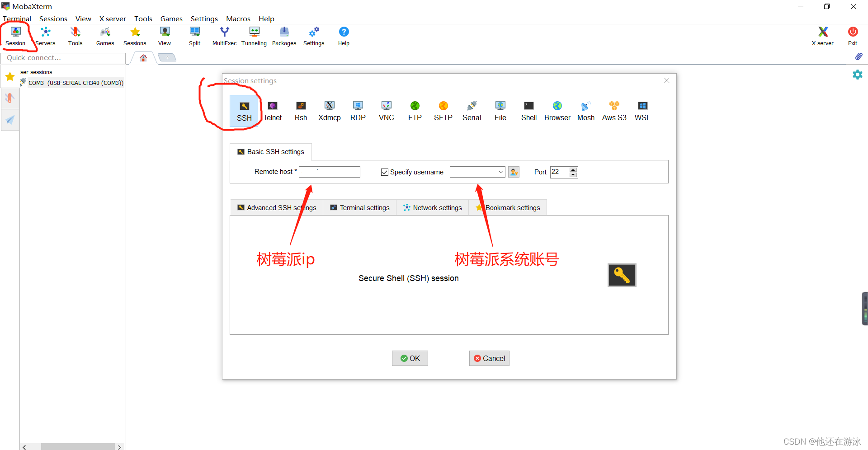
Task: Close the Session settings dialog
Action: coord(666,80)
